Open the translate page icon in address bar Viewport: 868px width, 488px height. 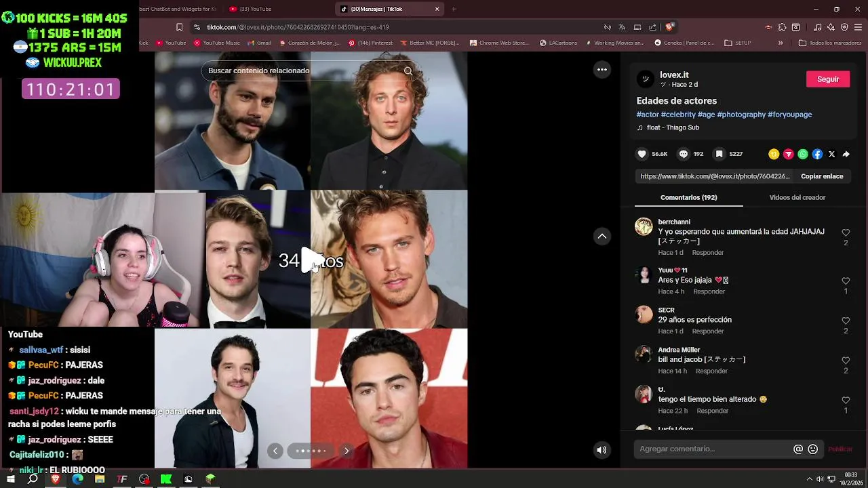tap(622, 27)
